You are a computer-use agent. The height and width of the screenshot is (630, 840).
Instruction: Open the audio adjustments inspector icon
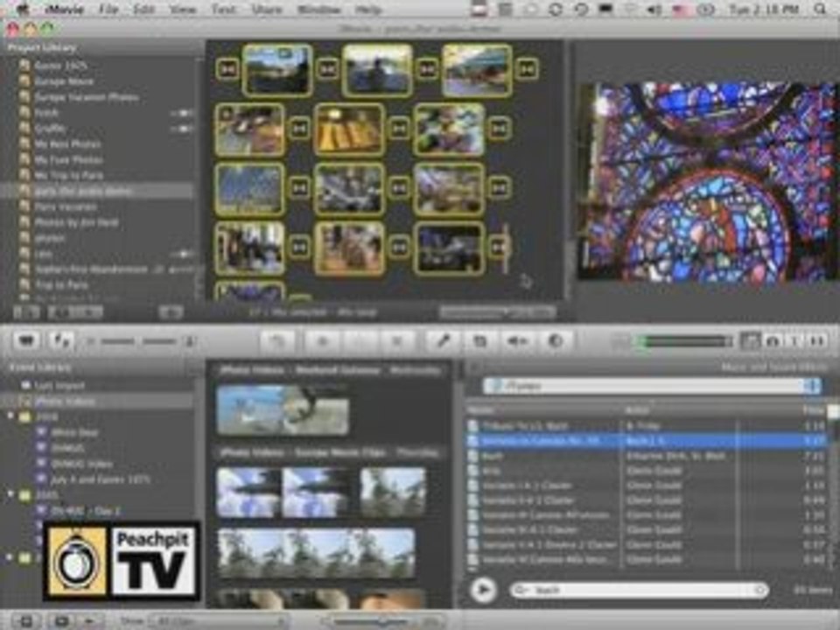tap(517, 340)
